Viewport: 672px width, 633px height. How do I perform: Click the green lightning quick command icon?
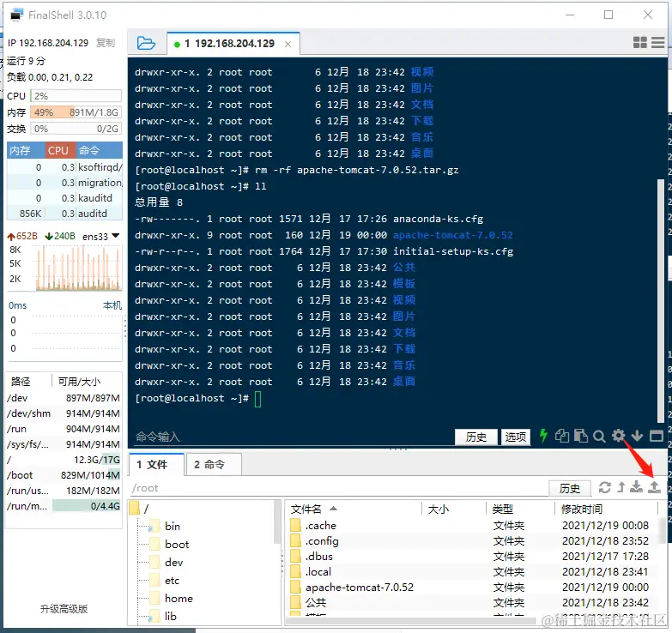(x=543, y=436)
